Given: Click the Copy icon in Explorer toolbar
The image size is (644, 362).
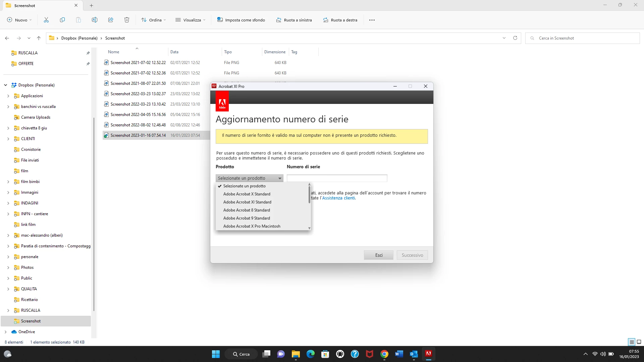Looking at the screenshot, I should point(62,20).
